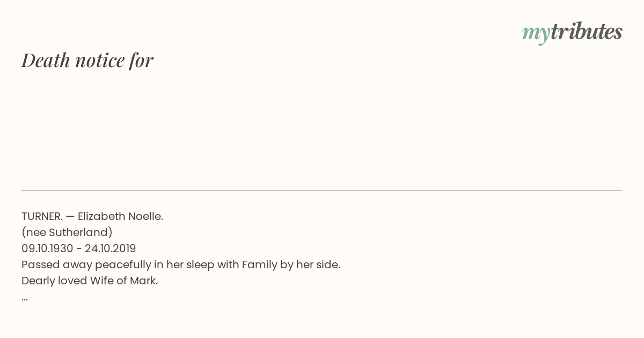The height and width of the screenshot is (338, 644).
Task: Click the mytributes logo
Action: (x=572, y=33)
